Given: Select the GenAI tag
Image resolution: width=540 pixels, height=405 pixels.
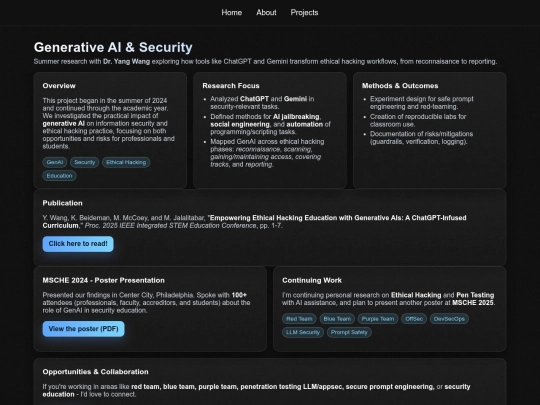Looking at the screenshot, I should tap(55, 162).
